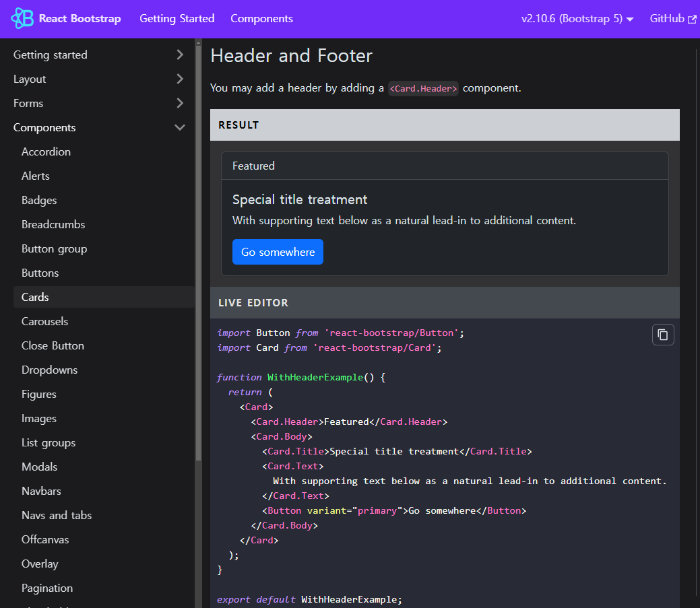Open Components in the top navbar
Image resolution: width=700 pixels, height=608 pixels.
tap(261, 19)
